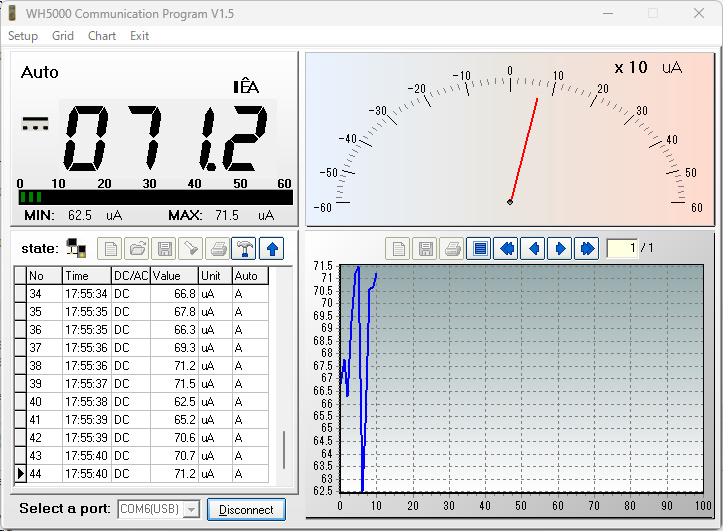Click the Exit menu item
Image resolution: width=723 pixels, height=531 pixels.
tap(139, 36)
